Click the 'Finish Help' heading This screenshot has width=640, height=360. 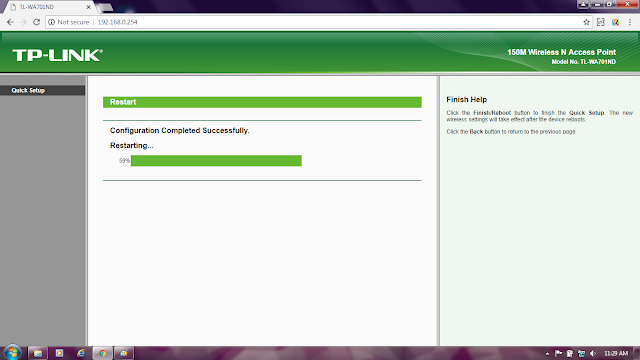(x=467, y=100)
